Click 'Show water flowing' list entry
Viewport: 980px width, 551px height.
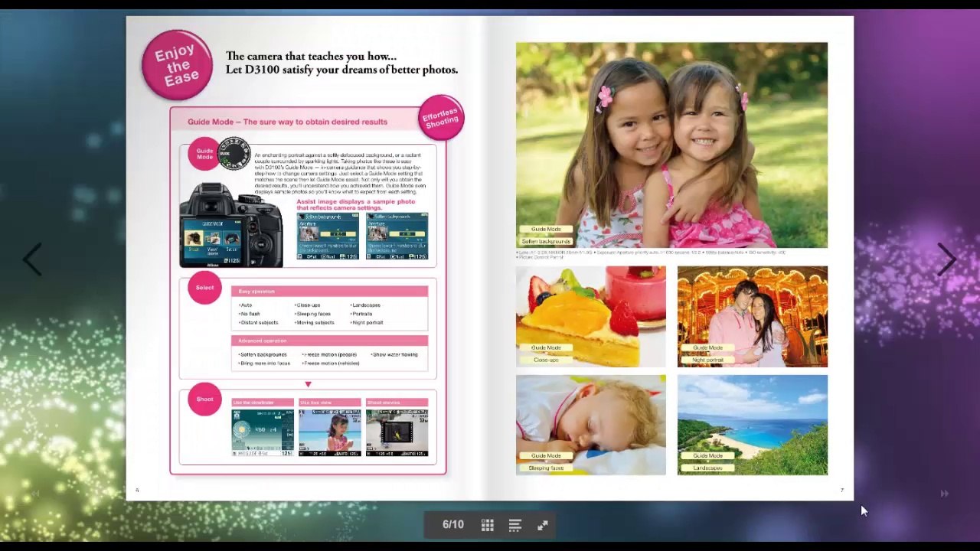pyautogui.click(x=395, y=354)
